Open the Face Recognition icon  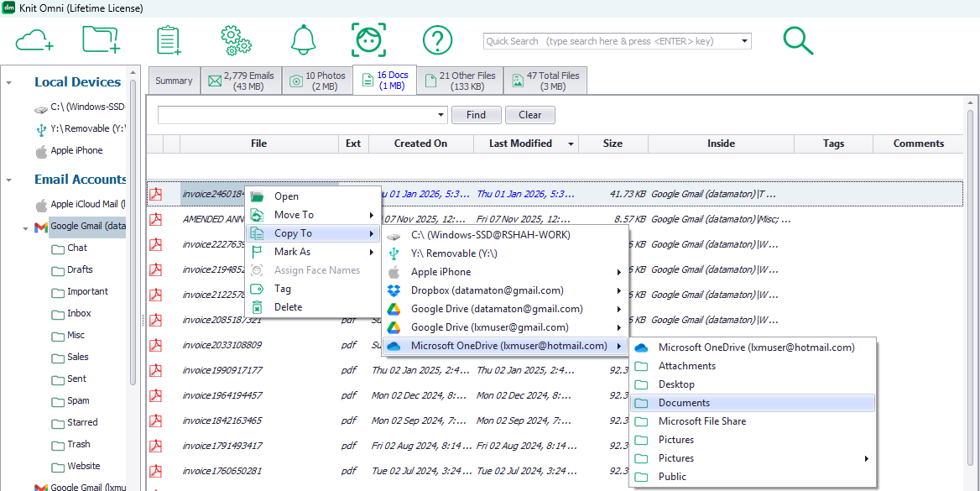coord(369,39)
